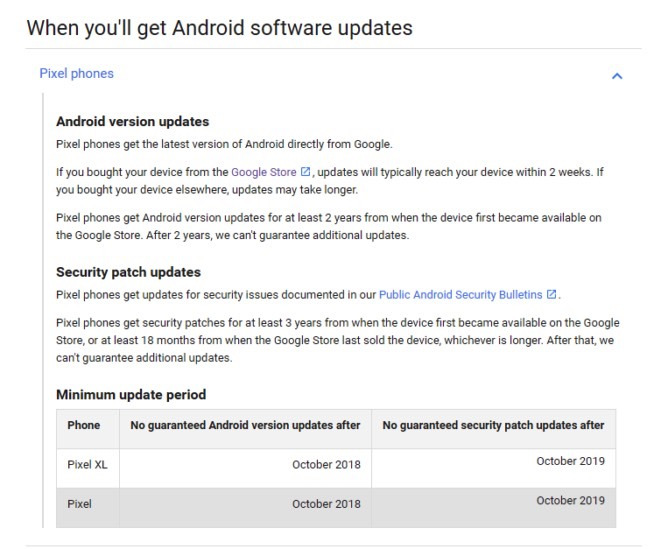This screenshot has height=549, width=668.
Task: Select October 2019 in Pixel XL row
Action: pos(570,461)
